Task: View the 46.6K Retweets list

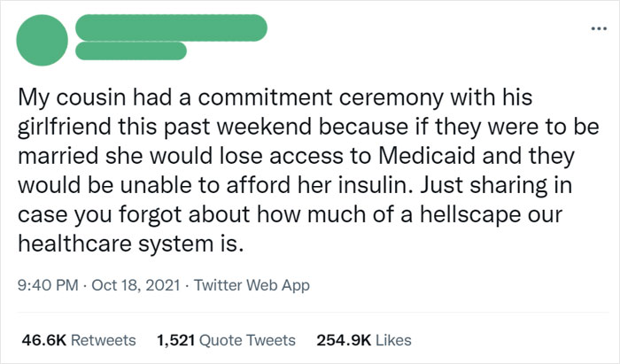Action: coord(77,339)
